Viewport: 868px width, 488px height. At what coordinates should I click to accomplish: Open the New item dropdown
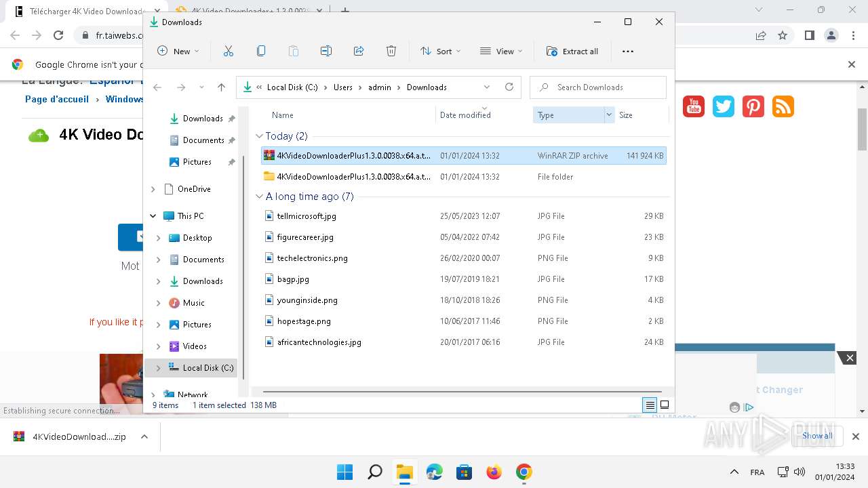coord(178,51)
